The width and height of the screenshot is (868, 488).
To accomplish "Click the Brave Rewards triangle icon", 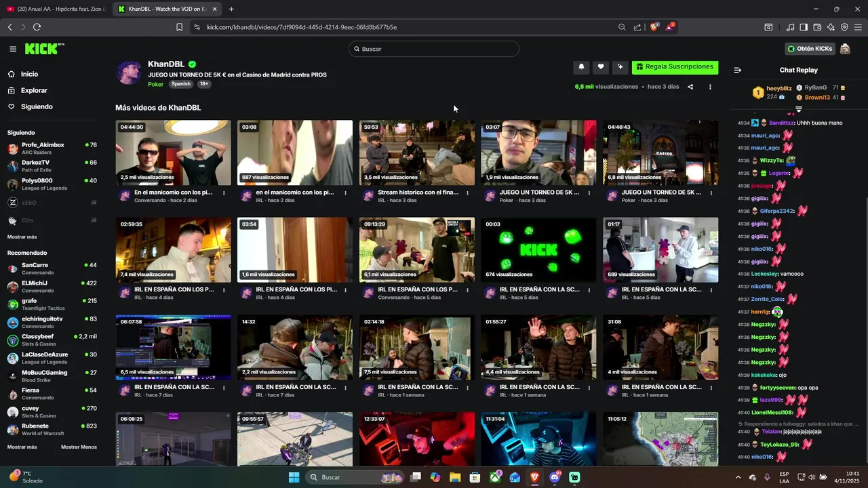I will (670, 27).
